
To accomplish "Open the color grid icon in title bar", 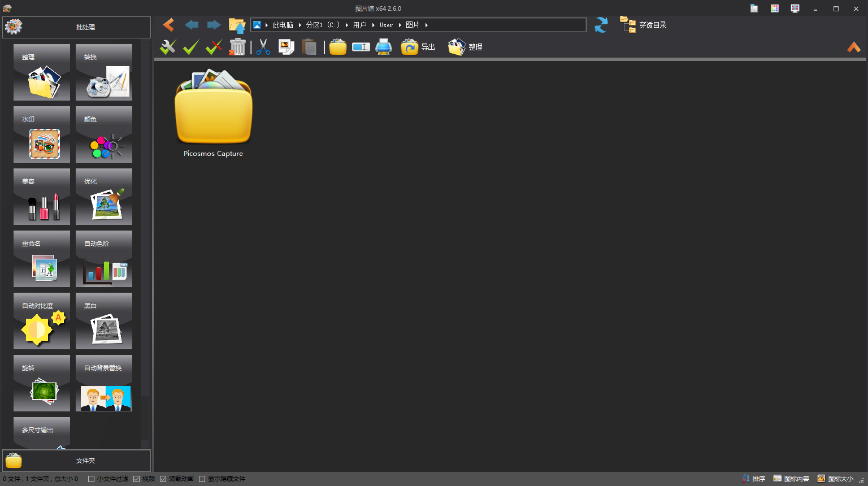I will (x=775, y=8).
